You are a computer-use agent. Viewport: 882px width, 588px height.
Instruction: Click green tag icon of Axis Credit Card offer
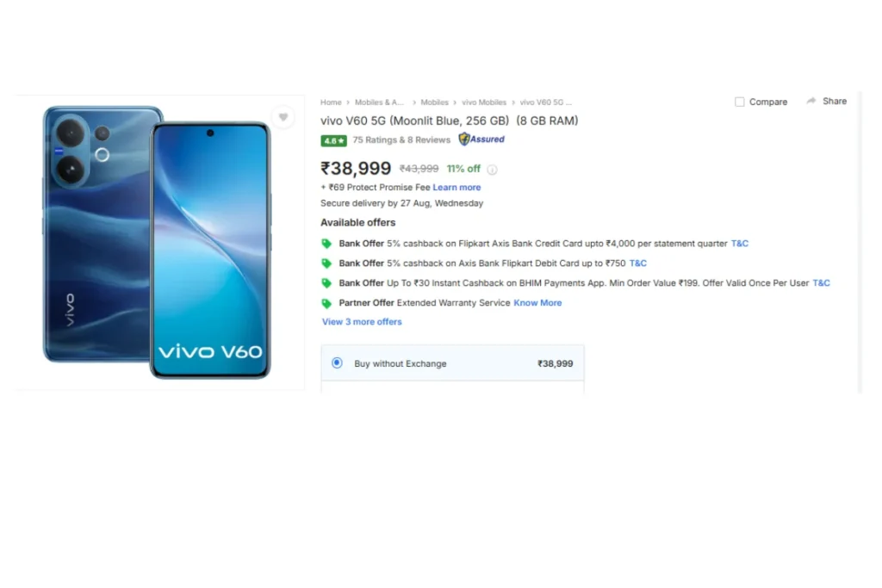(x=326, y=244)
